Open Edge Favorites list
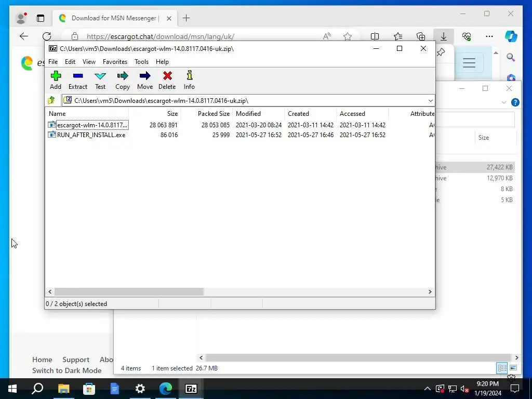The width and height of the screenshot is (532, 399). point(398,36)
